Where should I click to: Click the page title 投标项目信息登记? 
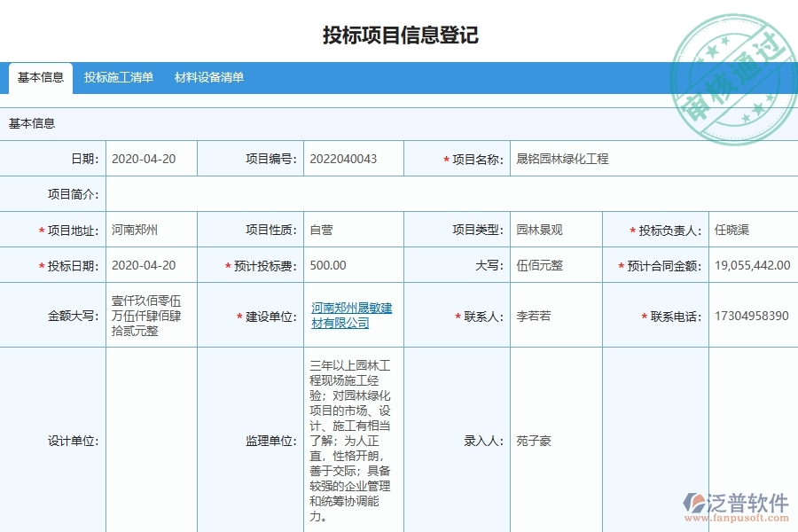(398, 35)
